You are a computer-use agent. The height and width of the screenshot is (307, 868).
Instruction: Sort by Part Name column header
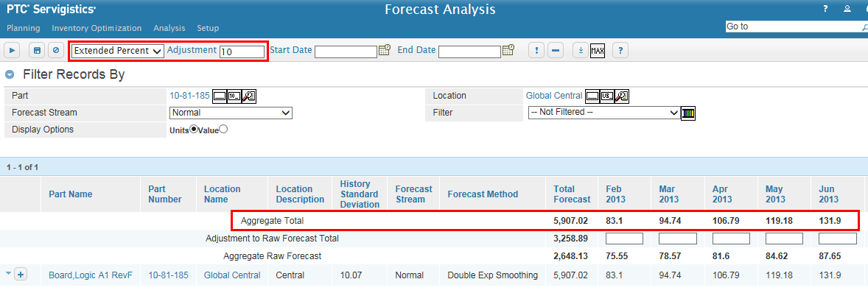click(x=70, y=194)
